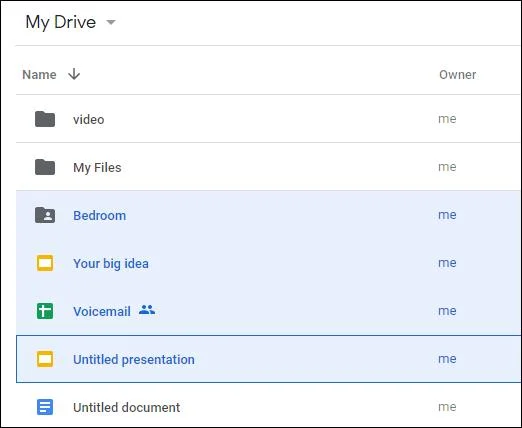
Task: Click the My Files folder icon
Action: pos(45,167)
